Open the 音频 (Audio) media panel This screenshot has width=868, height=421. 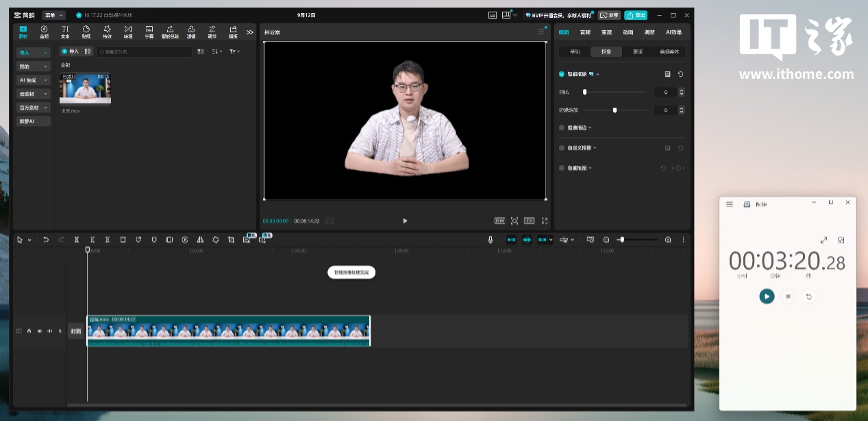(x=44, y=32)
